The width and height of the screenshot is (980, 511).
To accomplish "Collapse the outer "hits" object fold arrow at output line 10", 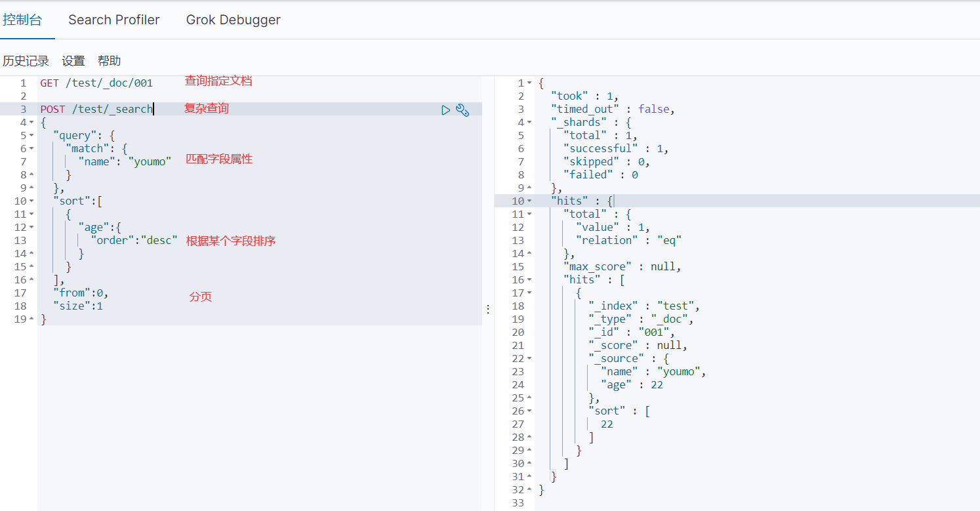I will [529, 201].
